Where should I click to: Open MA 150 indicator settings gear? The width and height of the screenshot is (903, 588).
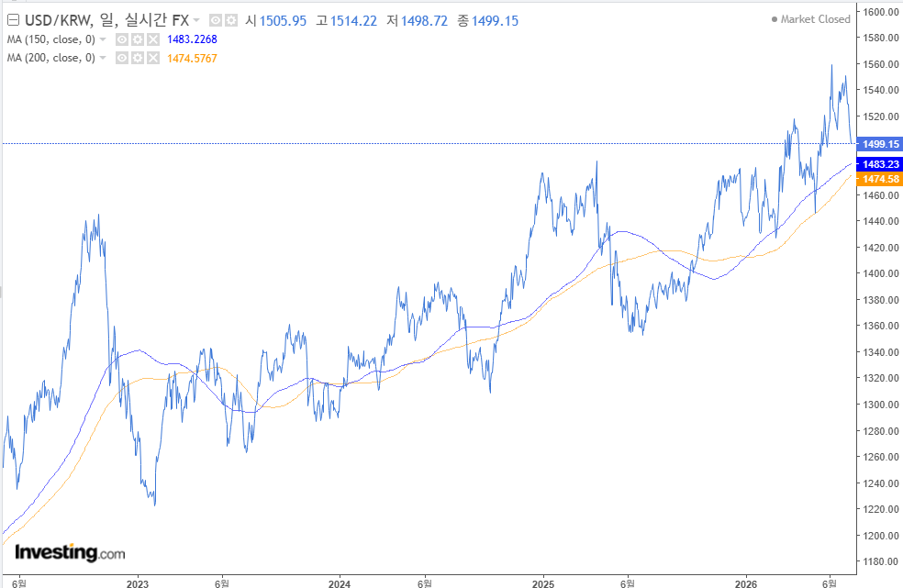137,39
